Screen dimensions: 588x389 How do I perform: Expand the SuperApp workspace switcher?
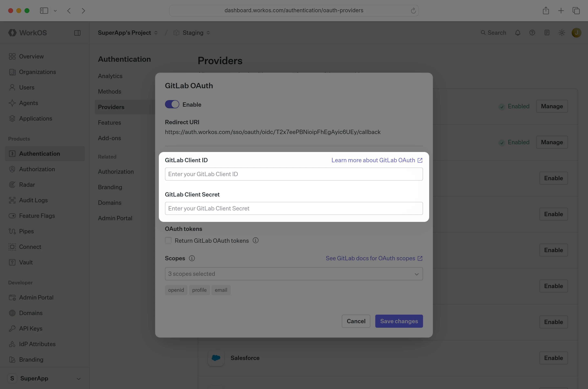point(45,378)
